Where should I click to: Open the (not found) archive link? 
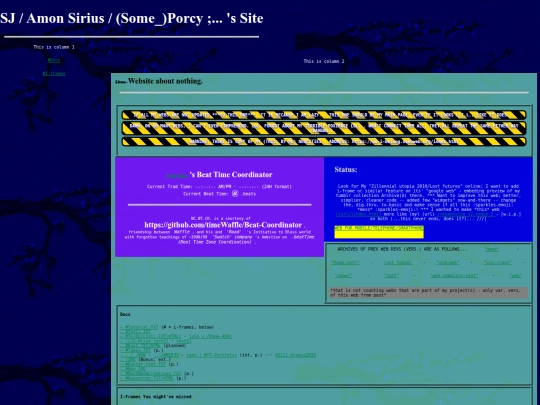coord(398,262)
